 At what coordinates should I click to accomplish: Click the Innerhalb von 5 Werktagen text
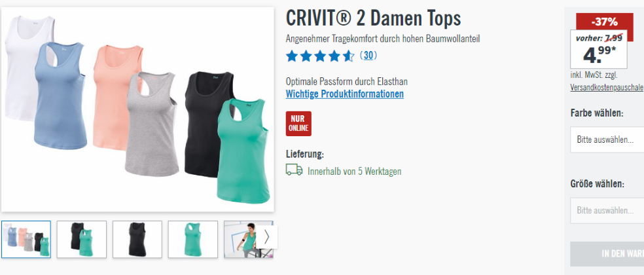pyautogui.click(x=355, y=172)
